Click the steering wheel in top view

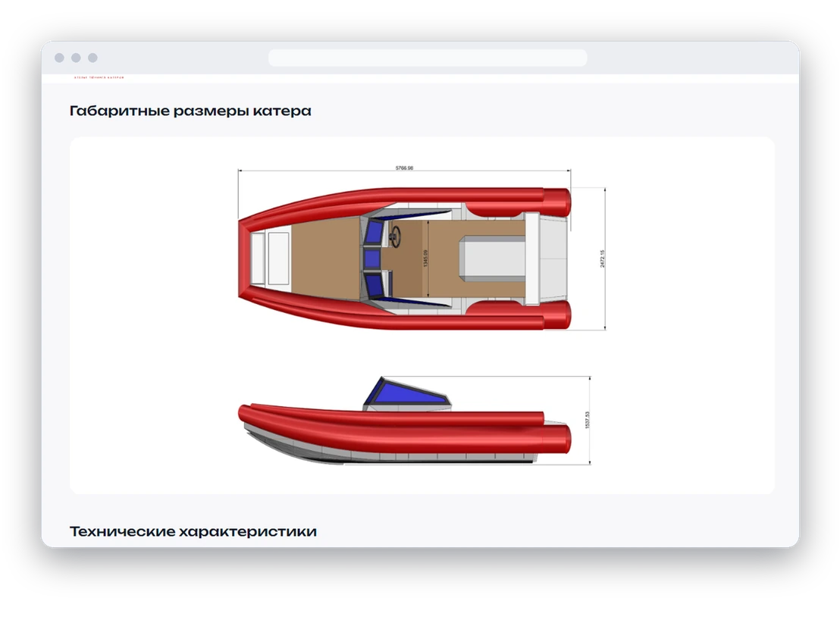396,236
